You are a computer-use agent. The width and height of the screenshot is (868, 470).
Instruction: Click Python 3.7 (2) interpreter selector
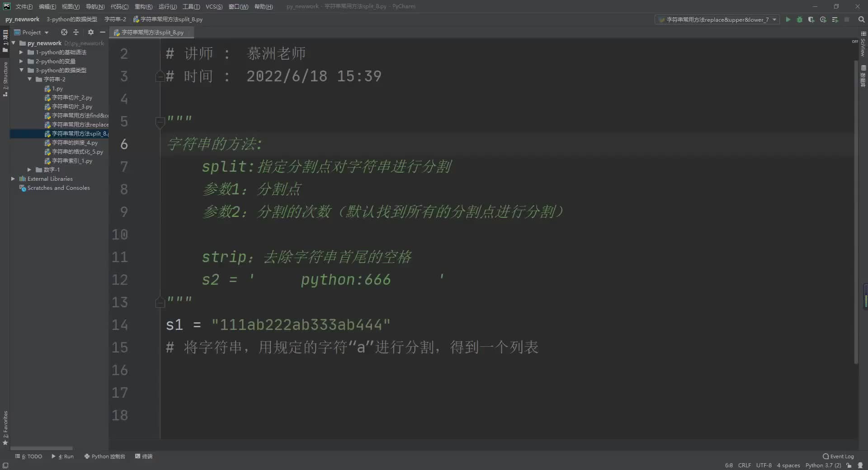coord(823,465)
